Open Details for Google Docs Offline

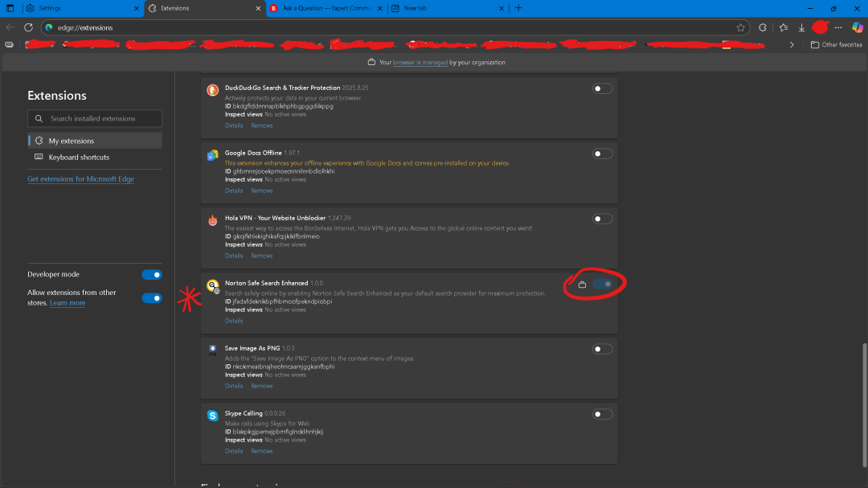click(x=234, y=191)
